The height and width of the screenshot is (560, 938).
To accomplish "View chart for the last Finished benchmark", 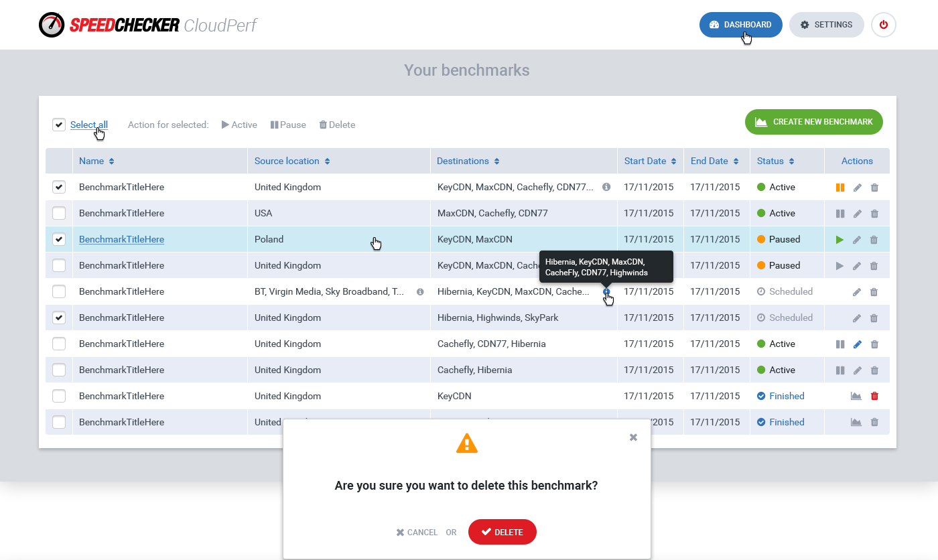I will (856, 423).
